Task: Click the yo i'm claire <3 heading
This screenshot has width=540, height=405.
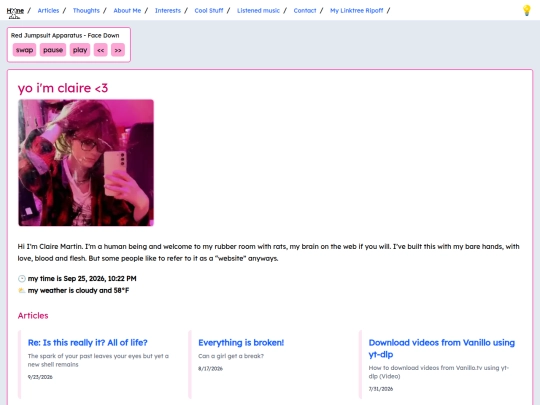Action: point(63,88)
